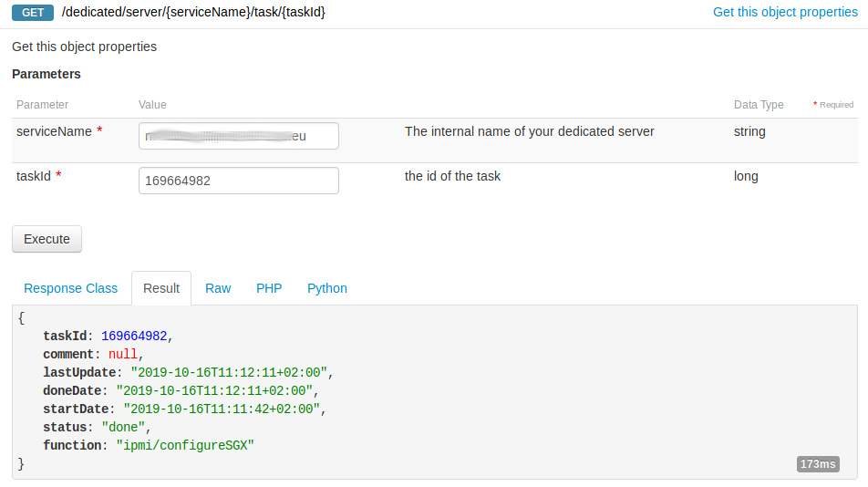The height and width of the screenshot is (487, 868).
Task: Click into the taskId value field
Action: pos(238,181)
